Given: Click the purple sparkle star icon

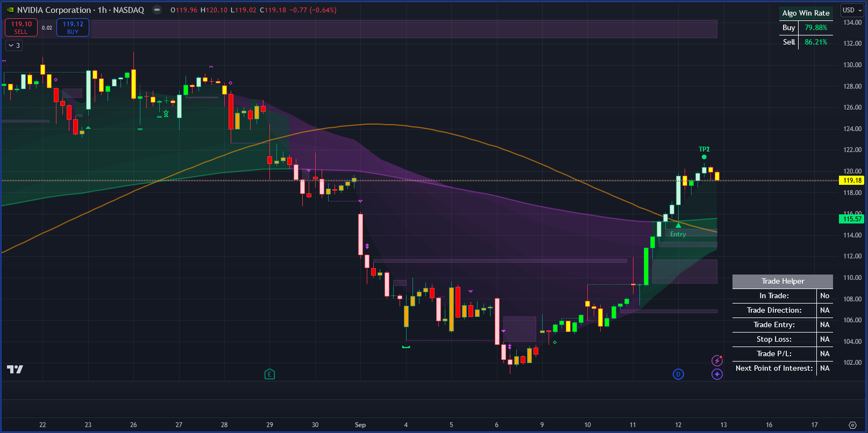Looking at the screenshot, I should pos(717,374).
